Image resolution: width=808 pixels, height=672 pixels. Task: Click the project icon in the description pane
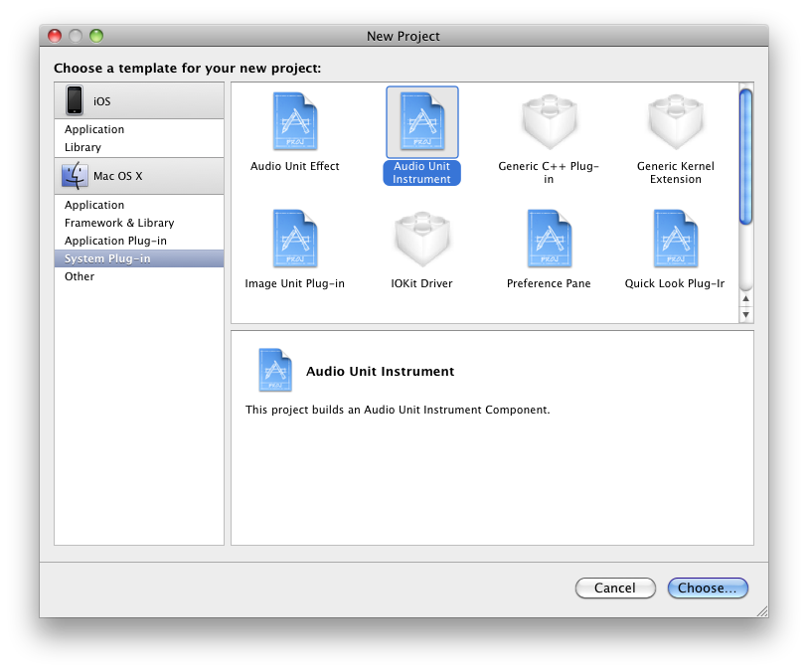(275, 370)
